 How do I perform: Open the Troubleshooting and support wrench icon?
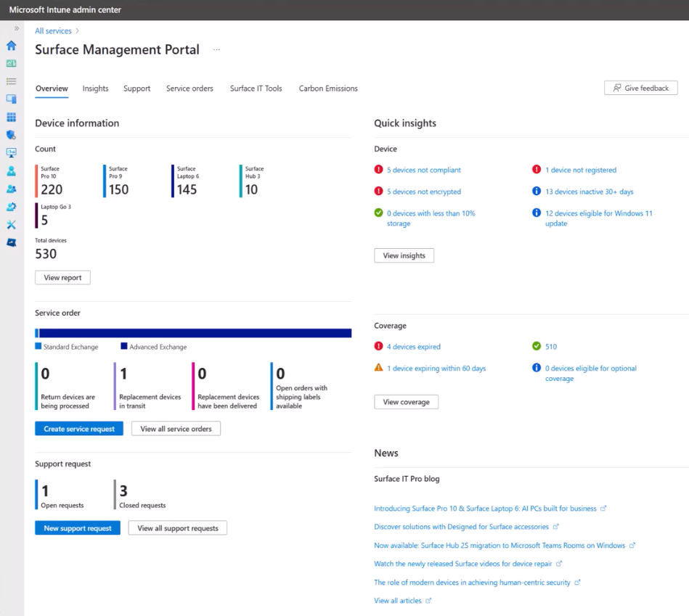point(10,224)
